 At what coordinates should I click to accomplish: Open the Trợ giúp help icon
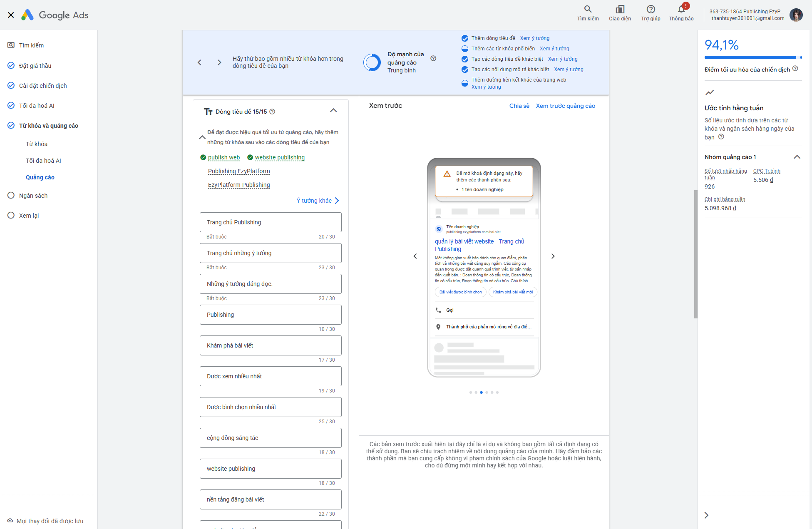pos(651,9)
